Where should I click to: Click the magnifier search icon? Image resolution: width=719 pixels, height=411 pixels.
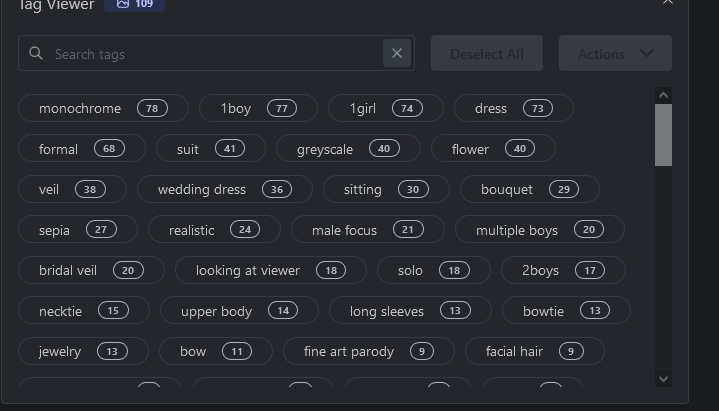(36, 54)
